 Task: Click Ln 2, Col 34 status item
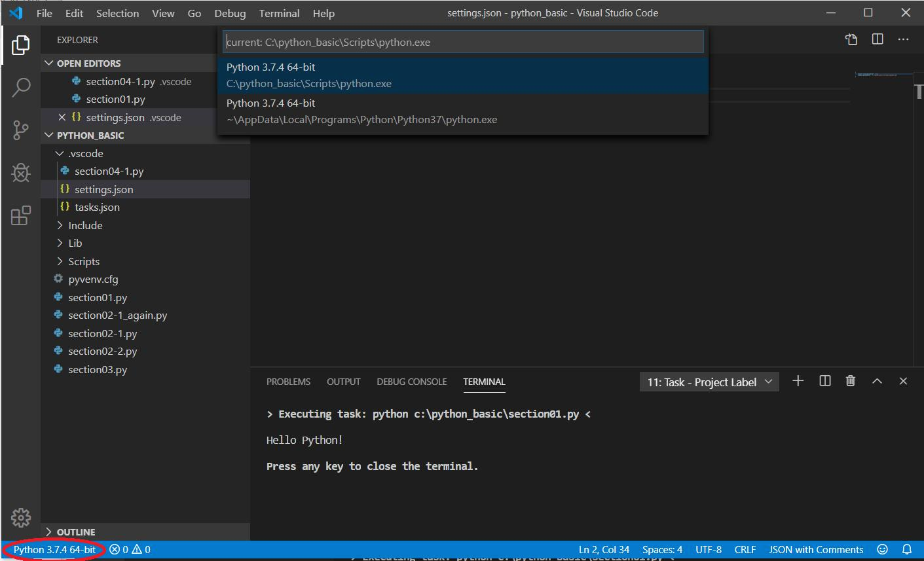(604, 550)
